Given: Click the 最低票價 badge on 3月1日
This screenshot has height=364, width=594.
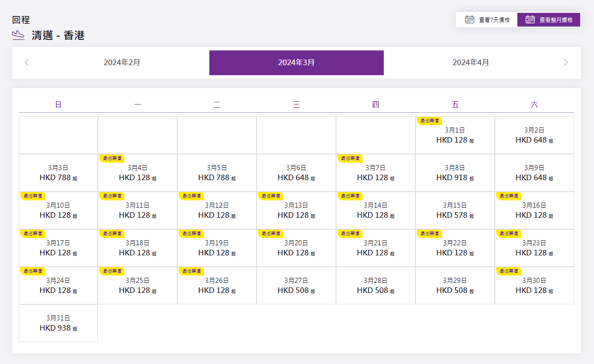Looking at the screenshot, I should click(x=429, y=121).
